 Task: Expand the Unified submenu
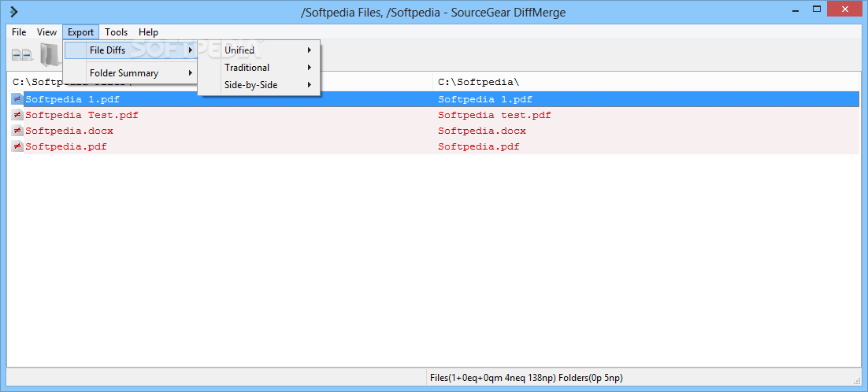[259, 50]
